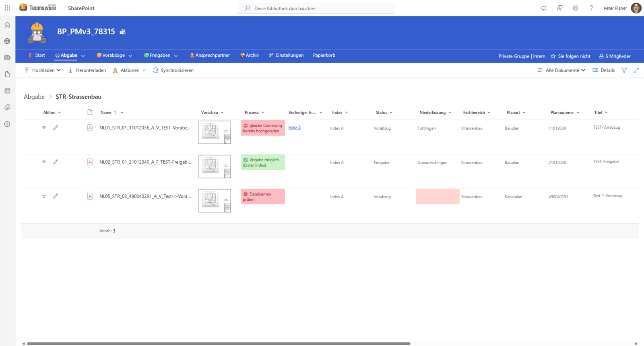This screenshot has height=346, width=644.
Task: Click the expand content fullscreen icon
Action: (636, 70)
